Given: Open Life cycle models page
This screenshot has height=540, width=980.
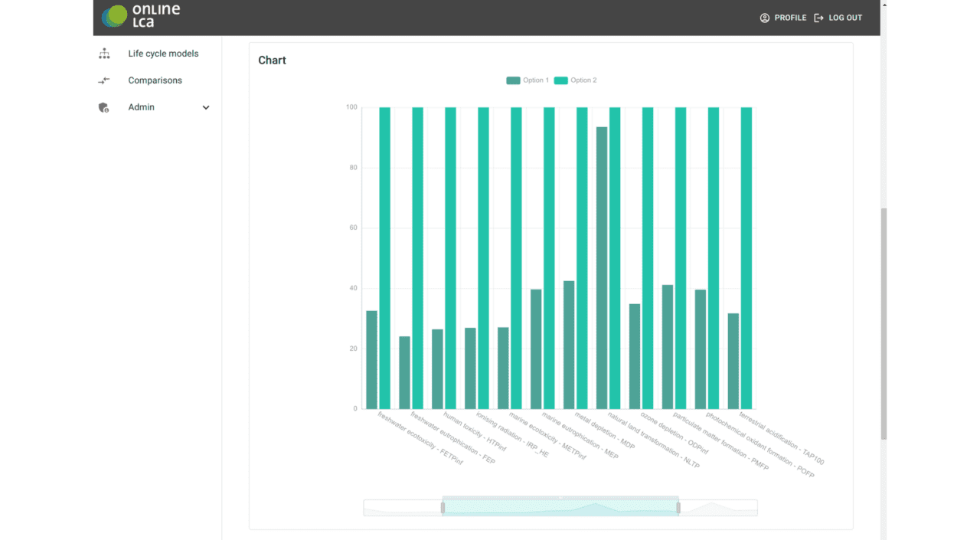Looking at the screenshot, I should (163, 54).
